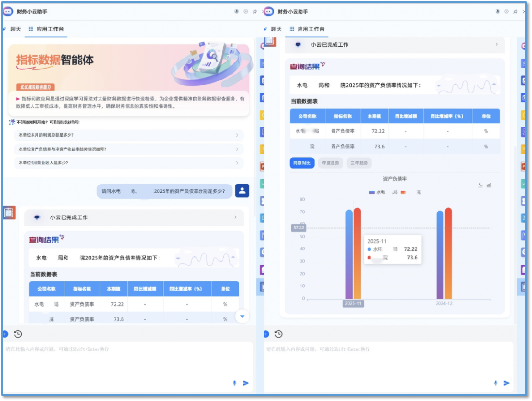Expand the 小云已完成工作 chevron in the right window

(496, 44)
